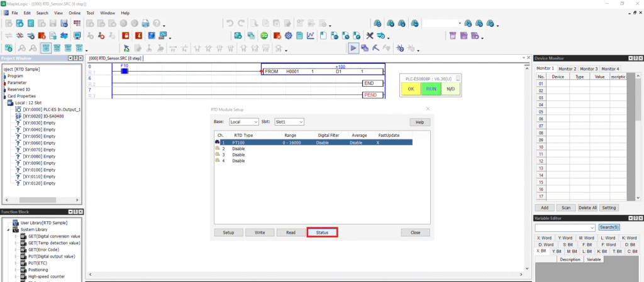
Task: Toggle the highlighted ladder view mode button
Action: (x=45, y=48)
